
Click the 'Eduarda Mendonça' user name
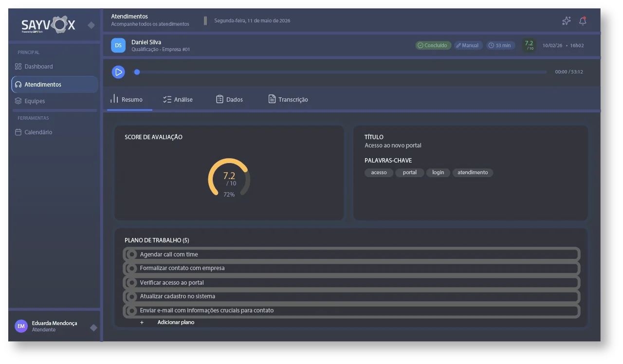[x=55, y=323]
